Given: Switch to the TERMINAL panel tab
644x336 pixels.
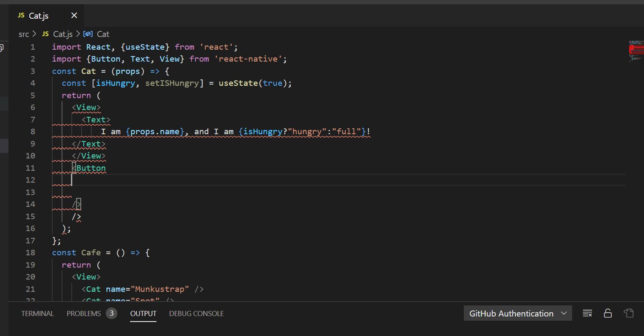Looking at the screenshot, I should click(37, 313).
